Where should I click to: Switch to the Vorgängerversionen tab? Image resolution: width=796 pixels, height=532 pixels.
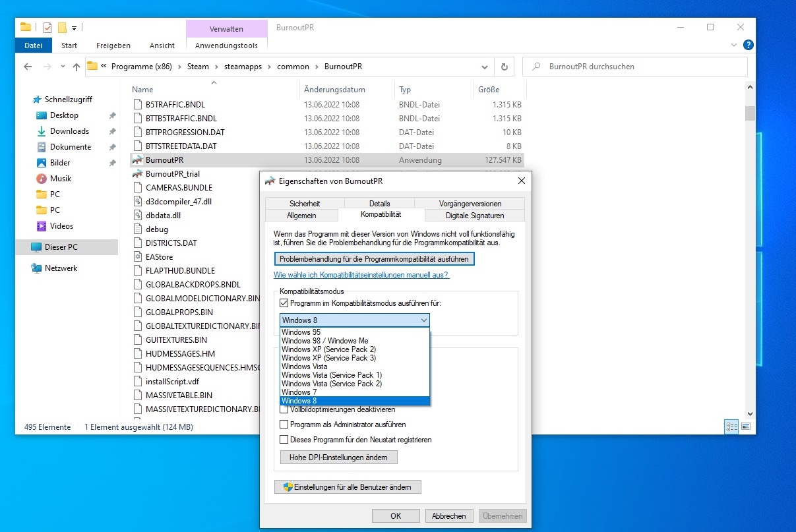pyautogui.click(x=470, y=204)
